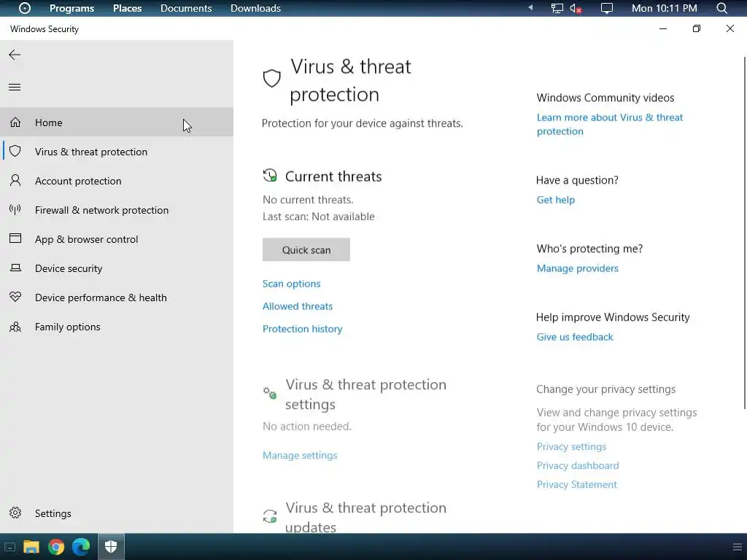The width and height of the screenshot is (747, 560).
Task: Click Manage settings link
Action: point(300,455)
